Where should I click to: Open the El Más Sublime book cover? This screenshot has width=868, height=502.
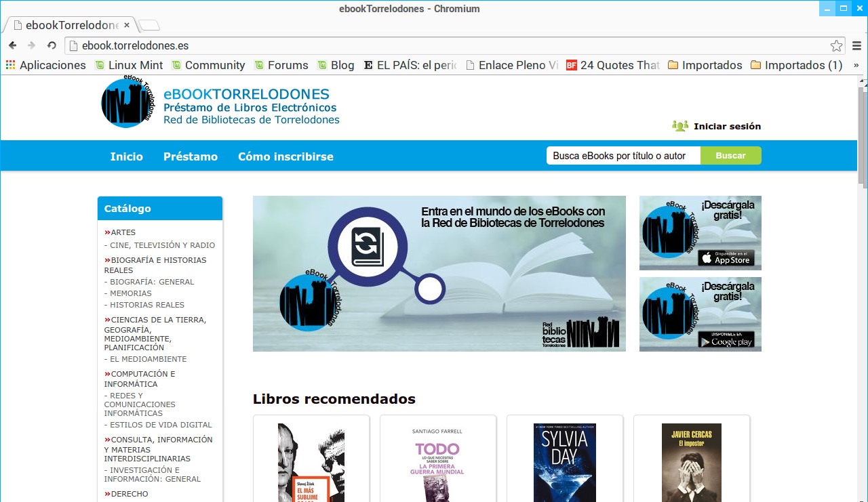click(311, 463)
